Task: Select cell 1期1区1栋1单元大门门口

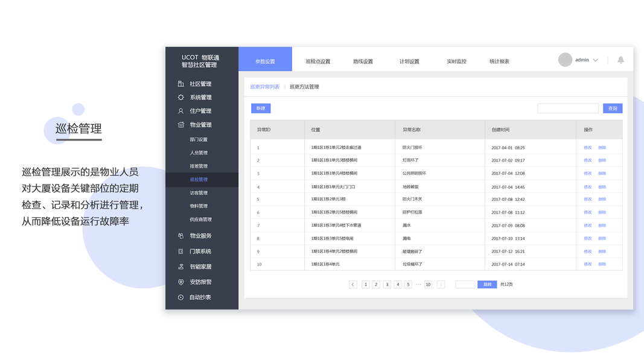Action: 333,187
